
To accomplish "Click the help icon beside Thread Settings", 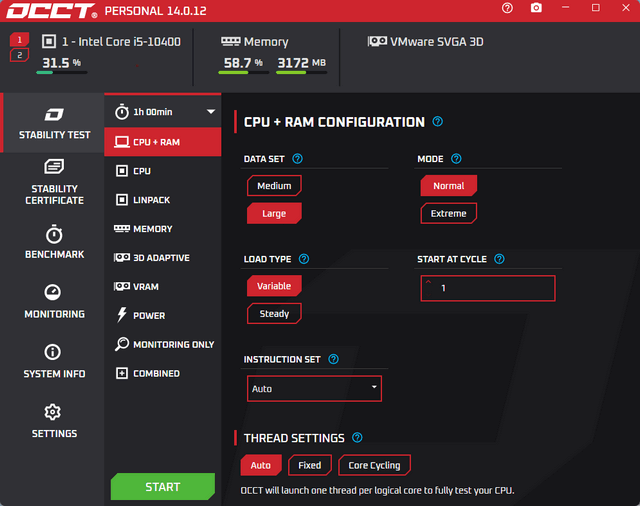I will [357, 438].
